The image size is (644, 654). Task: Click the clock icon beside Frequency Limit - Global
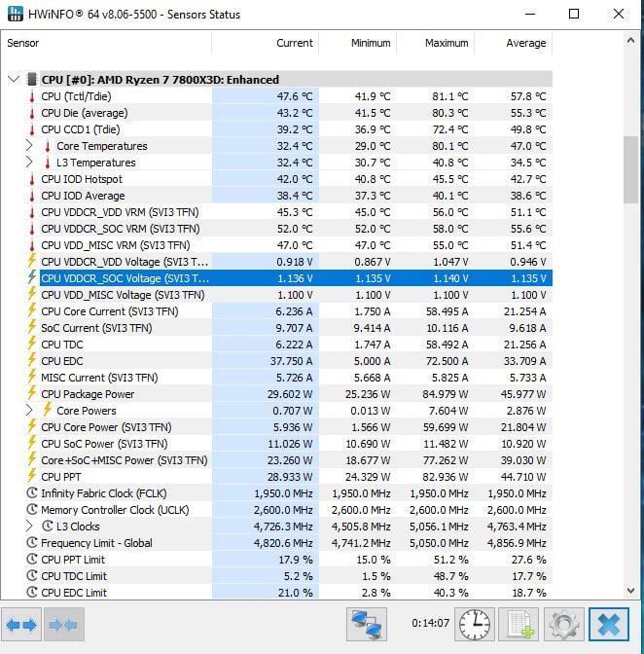click(x=32, y=543)
